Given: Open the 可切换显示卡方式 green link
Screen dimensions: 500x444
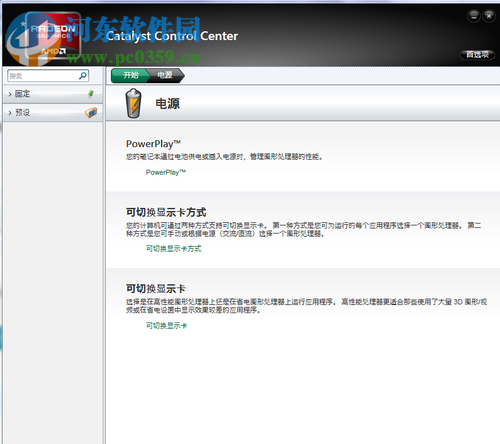Looking at the screenshot, I should 173,249.
